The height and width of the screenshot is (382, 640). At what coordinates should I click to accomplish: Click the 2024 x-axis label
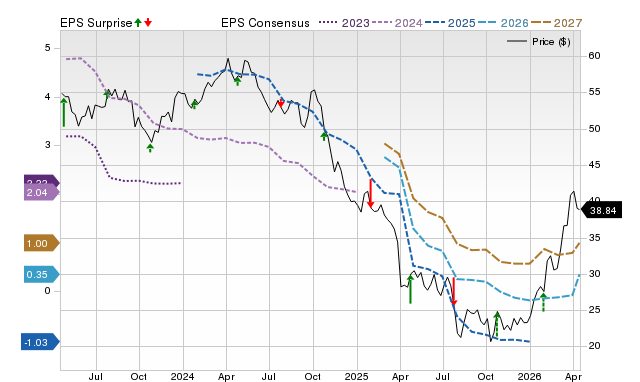point(182,376)
